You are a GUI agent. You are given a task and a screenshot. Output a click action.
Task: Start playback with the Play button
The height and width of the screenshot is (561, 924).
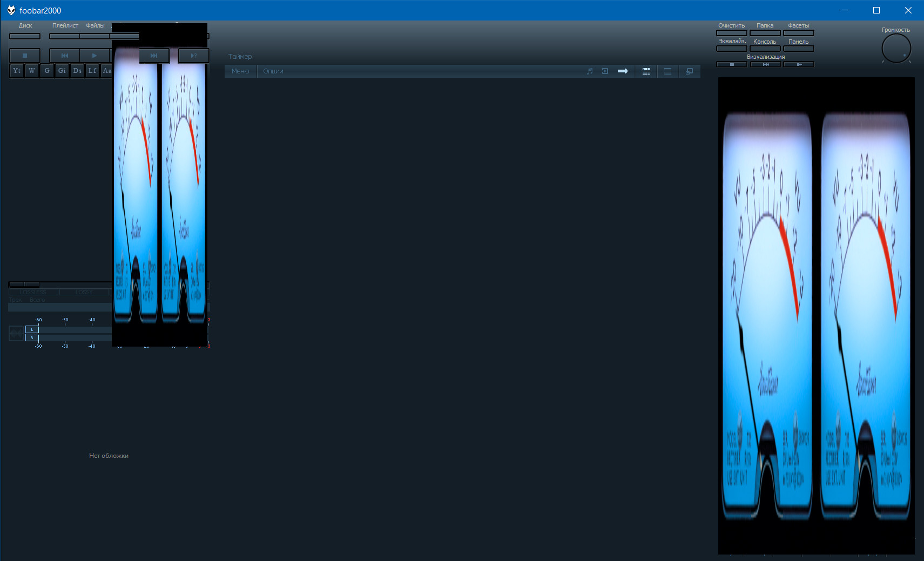click(95, 56)
